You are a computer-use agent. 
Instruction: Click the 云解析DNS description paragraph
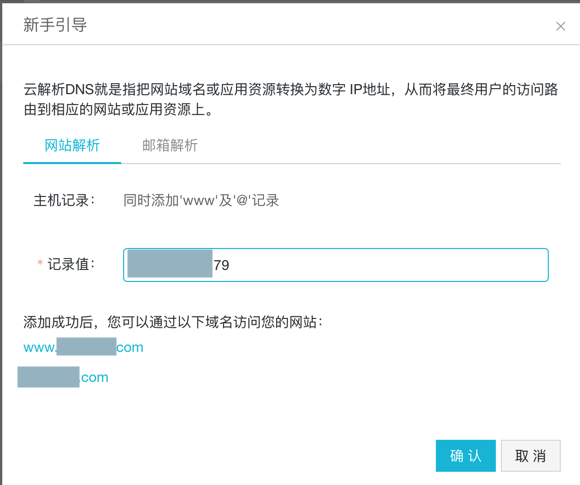pyautogui.click(x=291, y=99)
